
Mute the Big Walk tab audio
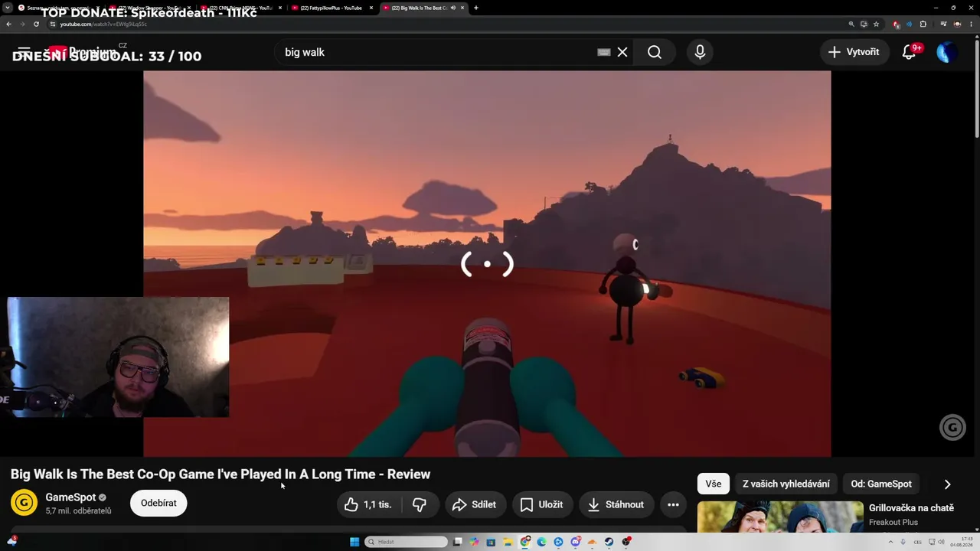coord(453,8)
